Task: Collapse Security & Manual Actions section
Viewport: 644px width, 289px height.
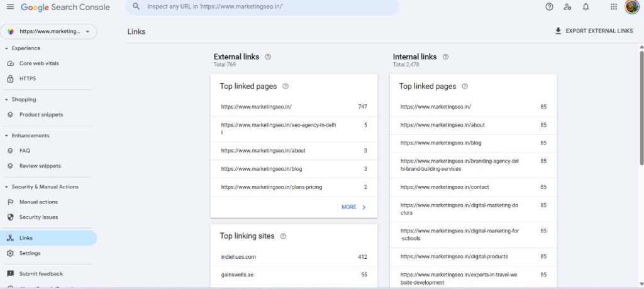Action: point(6,187)
